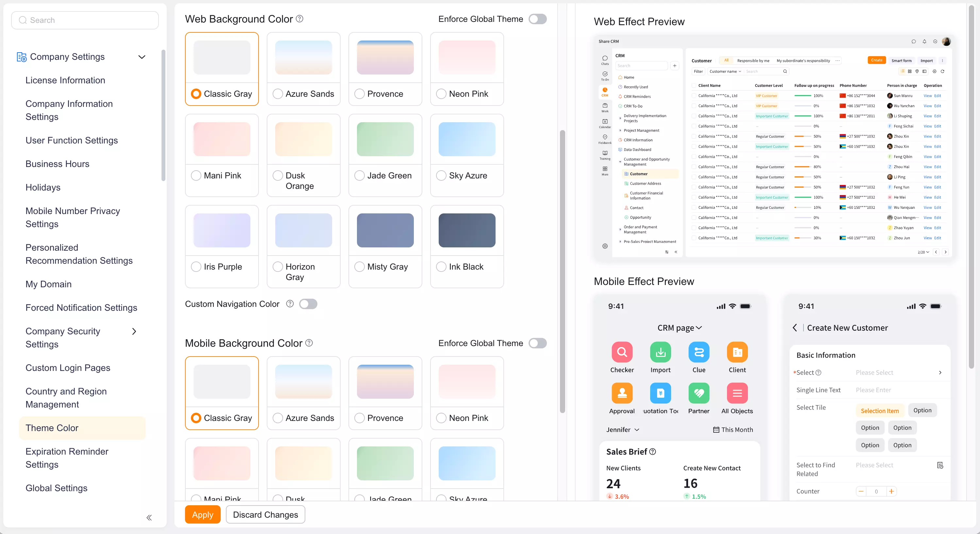Click Filter button in web preview
The width and height of the screenshot is (980, 534).
coord(698,72)
